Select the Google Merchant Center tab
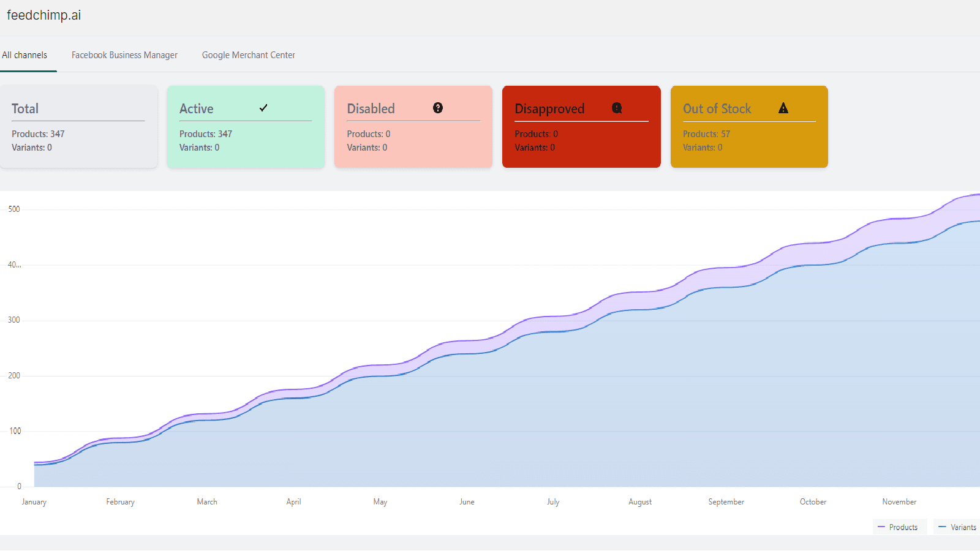The width and height of the screenshot is (980, 551). (x=249, y=55)
